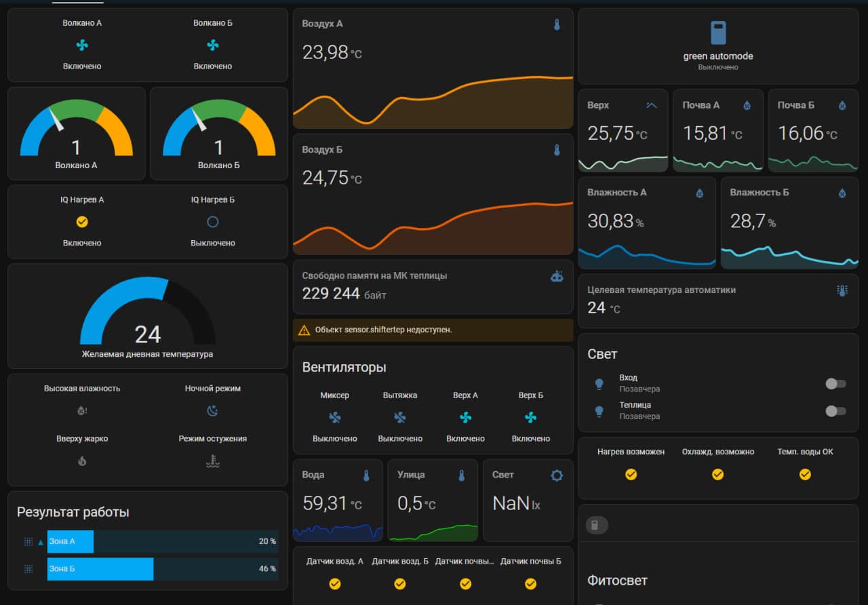Toggle the Вход light switch
This screenshot has height=605, width=868.
pyautogui.click(x=835, y=384)
